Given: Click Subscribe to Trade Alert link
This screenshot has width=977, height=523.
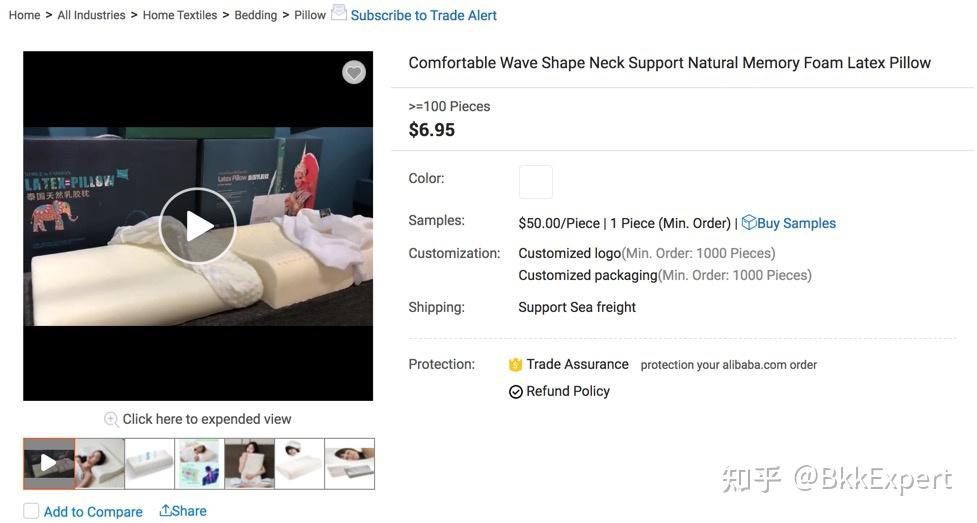Looking at the screenshot, I should coord(424,15).
